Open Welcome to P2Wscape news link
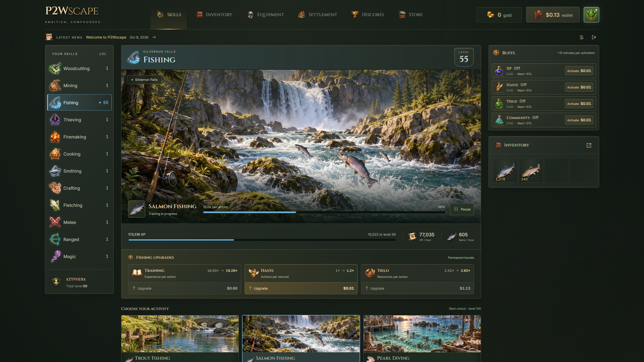Image resolution: width=644 pixels, height=362 pixels. click(x=106, y=37)
